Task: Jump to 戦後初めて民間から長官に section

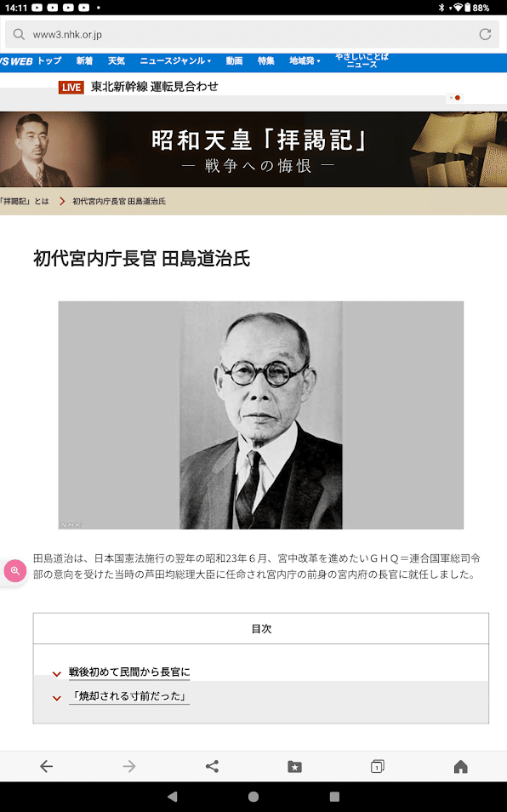Action: pyautogui.click(x=129, y=672)
